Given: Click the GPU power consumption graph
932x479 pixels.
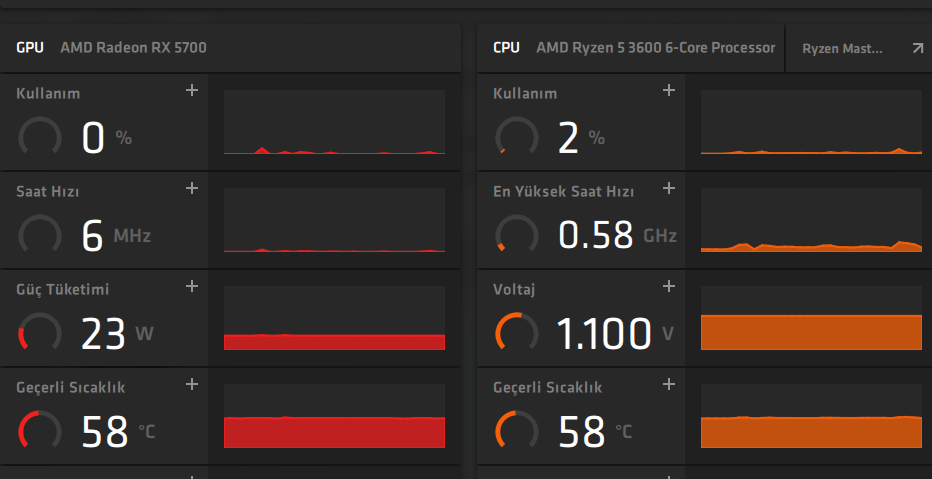Looking at the screenshot, I should [334, 318].
